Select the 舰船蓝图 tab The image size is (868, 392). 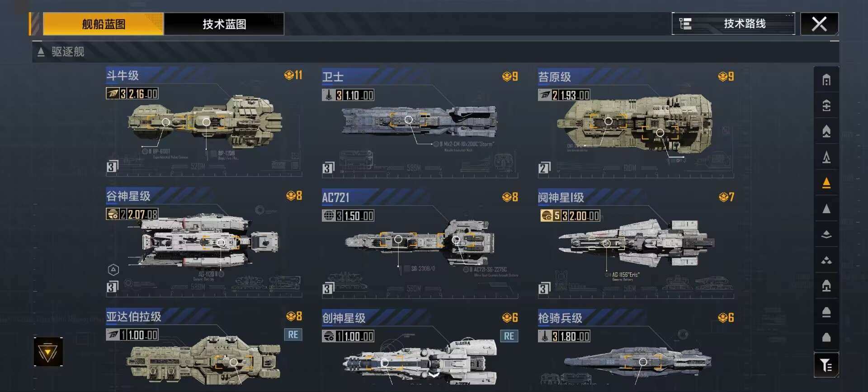[x=103, y=24]
